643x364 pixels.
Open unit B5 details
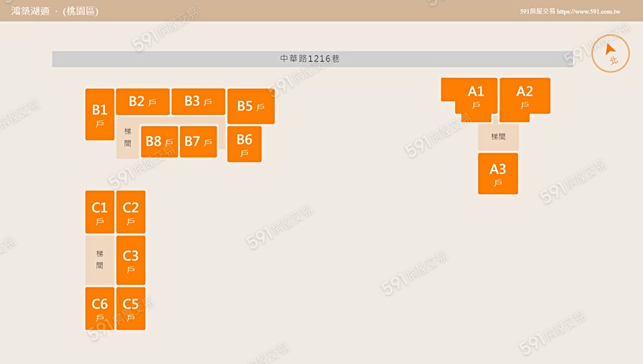[251, 106]
